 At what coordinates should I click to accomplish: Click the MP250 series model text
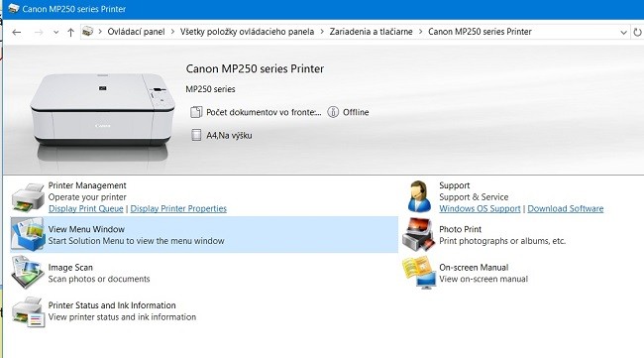click(210, 89)
